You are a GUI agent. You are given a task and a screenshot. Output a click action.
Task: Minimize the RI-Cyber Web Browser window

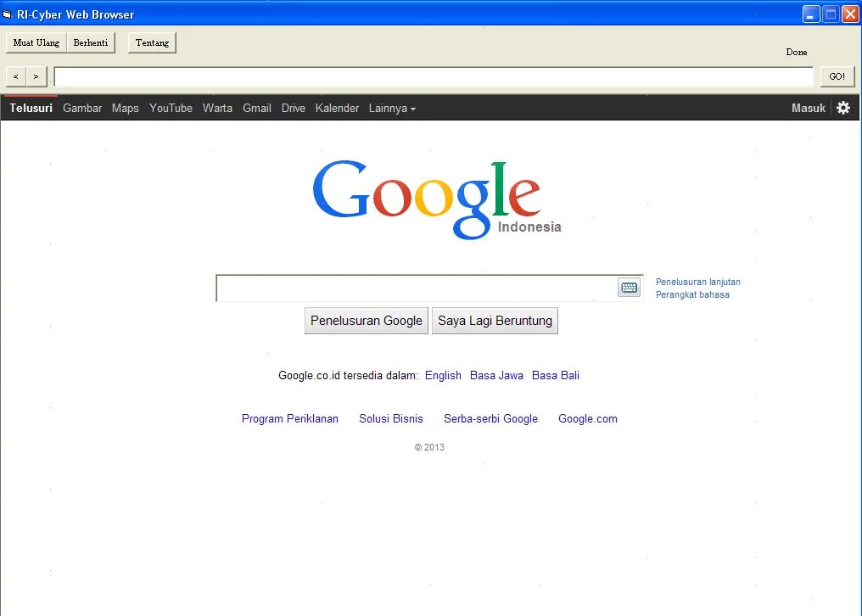[x=811, y=14]
